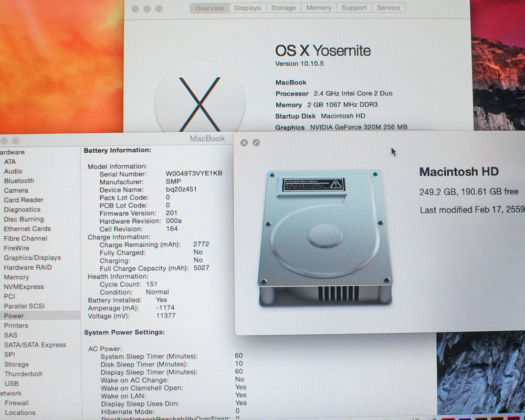Open the Support tab
Image resolution: width=525 pixels, height=420 pixels.
click(354, 8)
